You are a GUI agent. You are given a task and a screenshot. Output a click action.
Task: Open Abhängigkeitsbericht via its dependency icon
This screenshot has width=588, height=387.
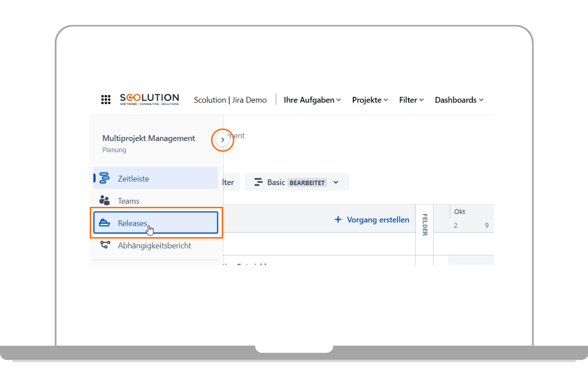tap(104, 245)
